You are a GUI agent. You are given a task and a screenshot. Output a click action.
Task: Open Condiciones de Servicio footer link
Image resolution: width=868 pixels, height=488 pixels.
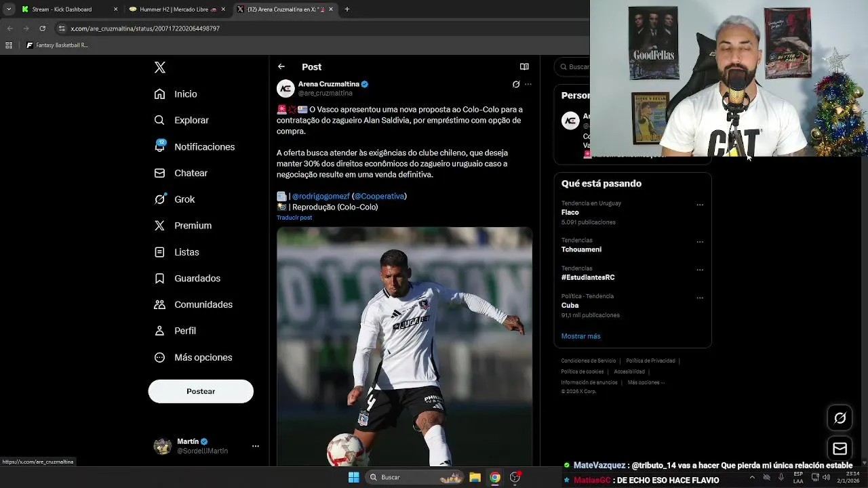coord(589,361)
